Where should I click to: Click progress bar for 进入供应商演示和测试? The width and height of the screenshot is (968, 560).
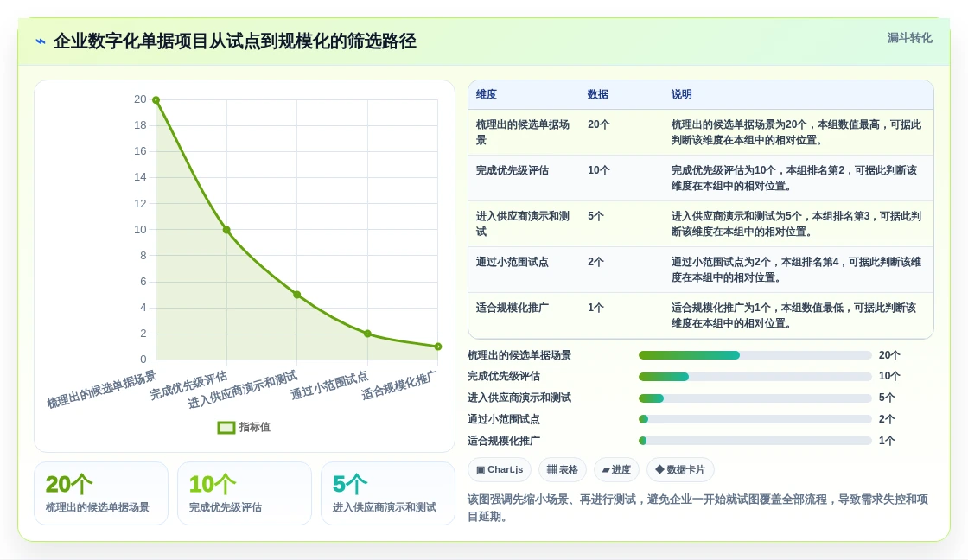tap(755, 398)
